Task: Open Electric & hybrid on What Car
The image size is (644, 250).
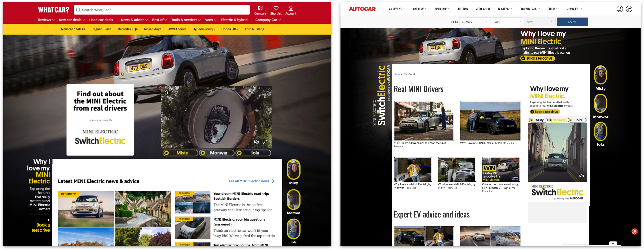Action: pos(234,20)
